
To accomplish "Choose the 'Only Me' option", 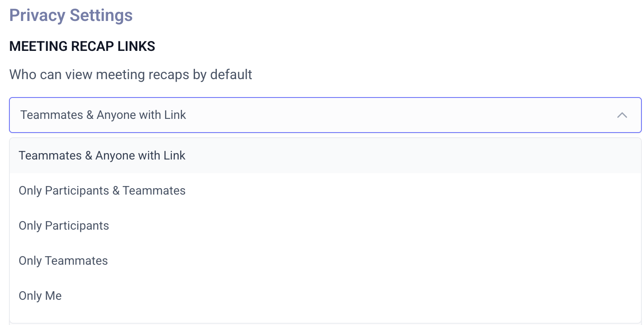I will 40,296.
